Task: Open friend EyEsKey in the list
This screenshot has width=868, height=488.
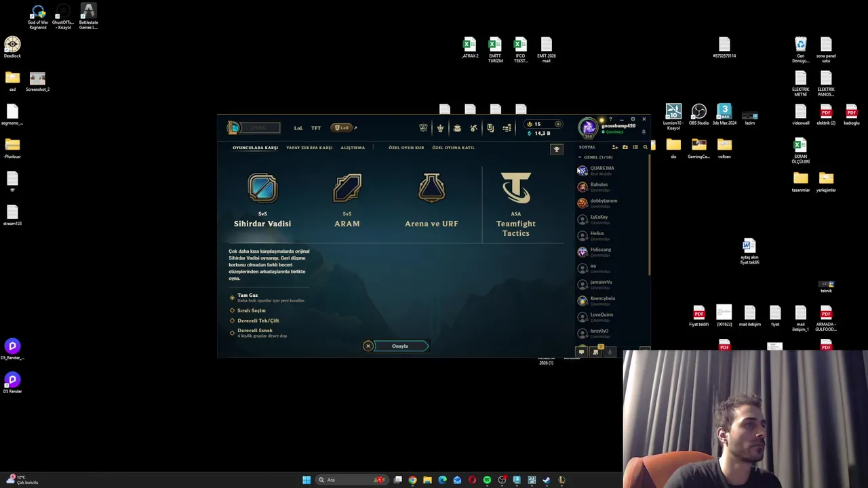Action: pos(612,219)
